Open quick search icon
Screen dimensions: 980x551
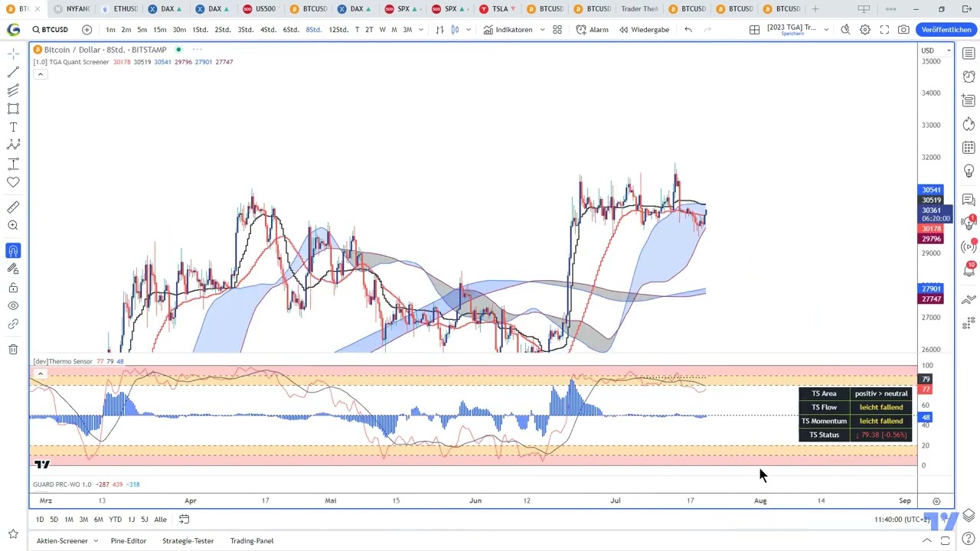(x=845, y=29)
